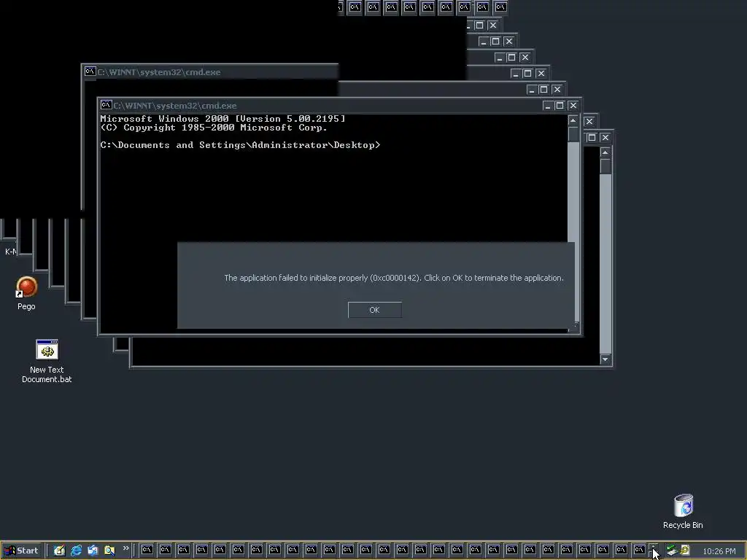
Task: Click the Show Desktop quick launch icon
Action: point(59,551)
